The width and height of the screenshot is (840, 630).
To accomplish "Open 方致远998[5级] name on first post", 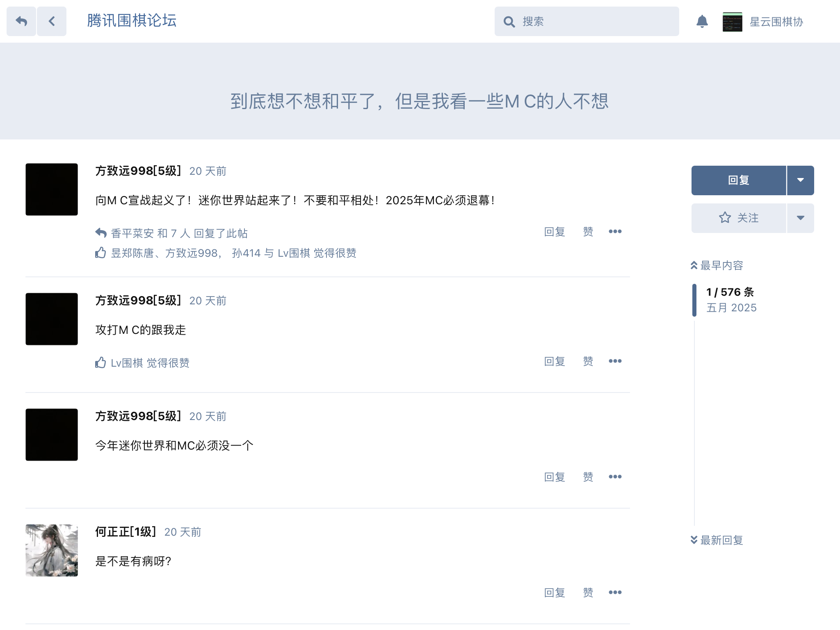I will point(138,171).
